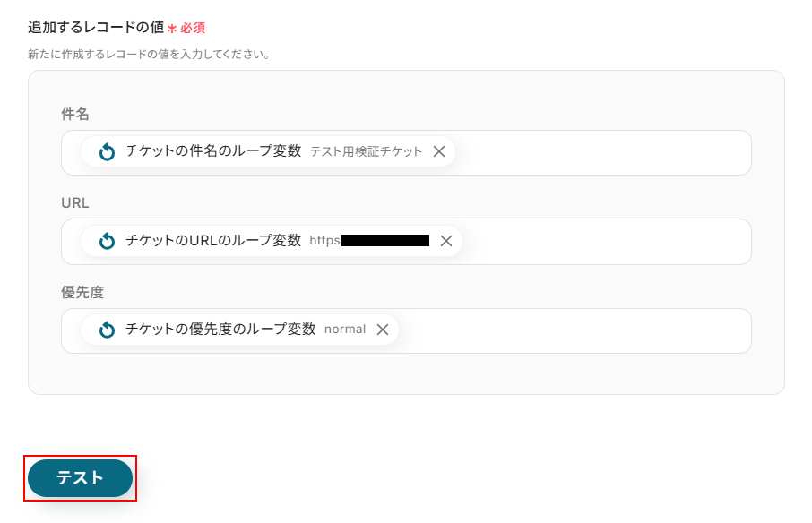This screenshot has width=812, height=523.
Task: Remove the チケットの件名のループ変数 chip
Action: coord(439,152)
